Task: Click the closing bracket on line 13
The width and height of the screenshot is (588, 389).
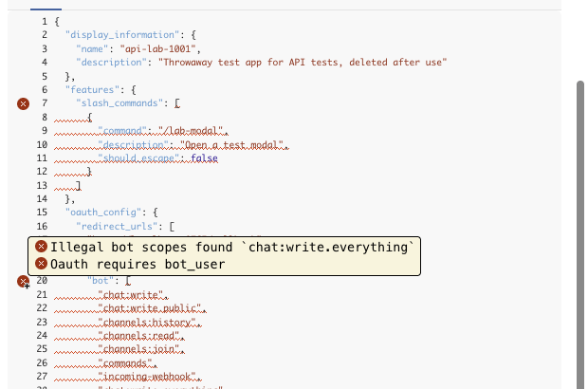Action: (x=79, y=185)
